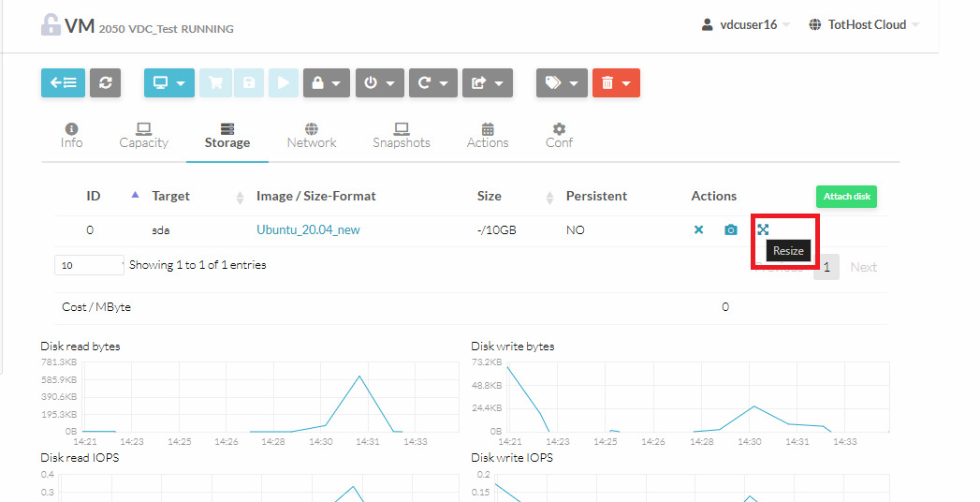Click the save floppy disk button
Image resolution: width=980 pixels, height=502 pixels.
pos(249,82)
